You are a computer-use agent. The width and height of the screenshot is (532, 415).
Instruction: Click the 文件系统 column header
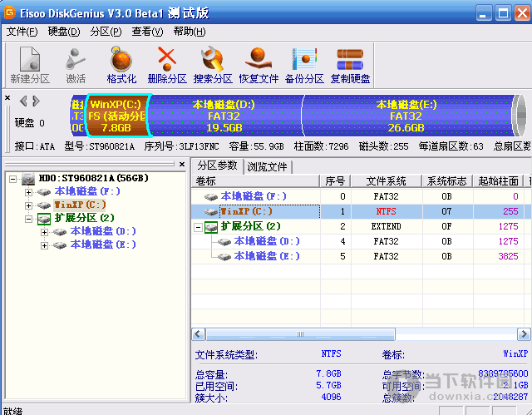pos(387,181)
